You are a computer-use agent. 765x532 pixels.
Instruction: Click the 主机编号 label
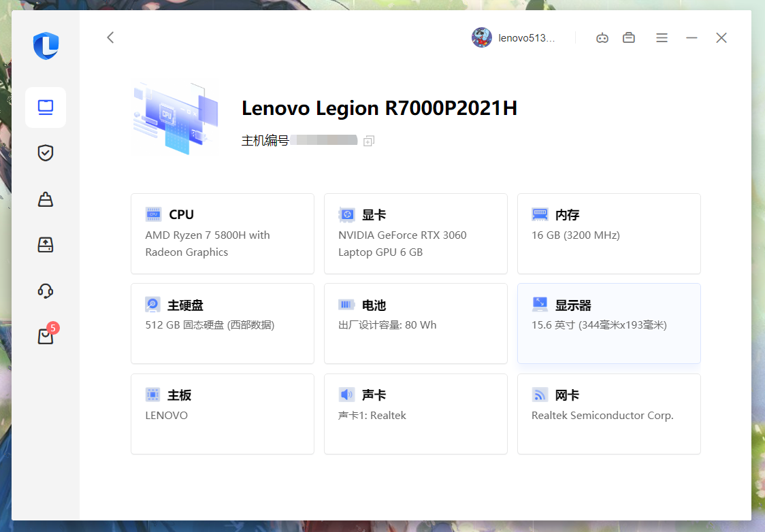[x=265, y=140]
